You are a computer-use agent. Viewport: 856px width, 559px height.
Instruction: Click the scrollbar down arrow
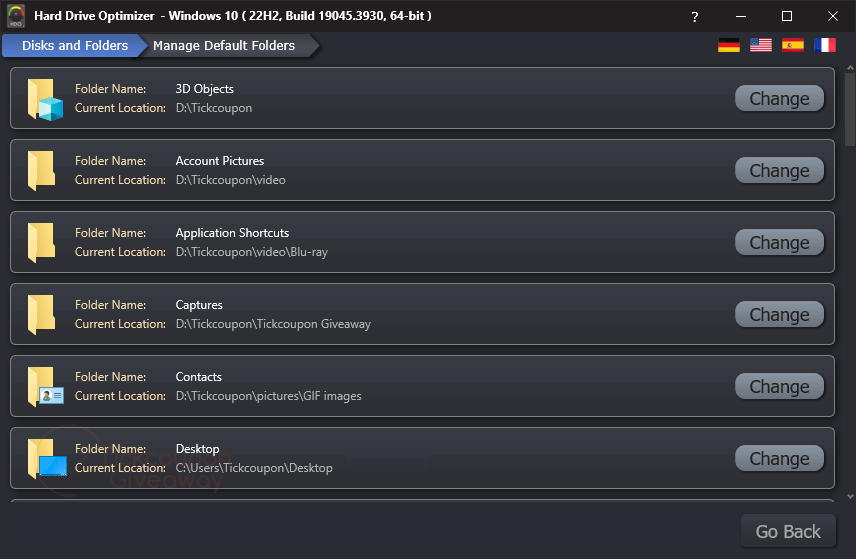tap(850, 496)
